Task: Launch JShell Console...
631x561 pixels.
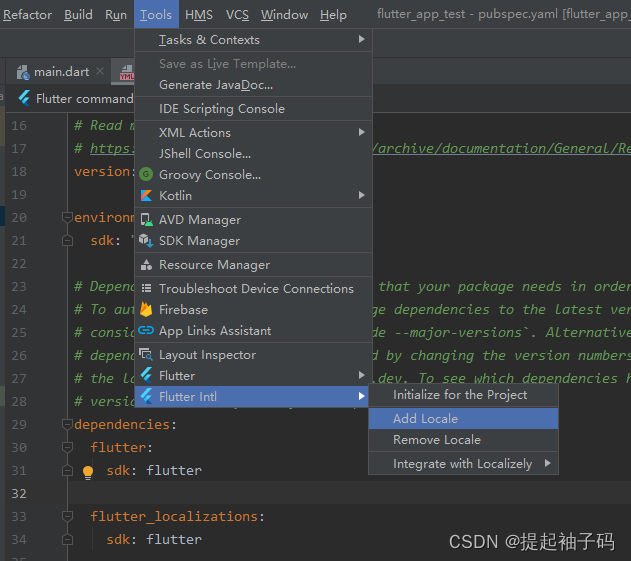Action: coord(253,154)
